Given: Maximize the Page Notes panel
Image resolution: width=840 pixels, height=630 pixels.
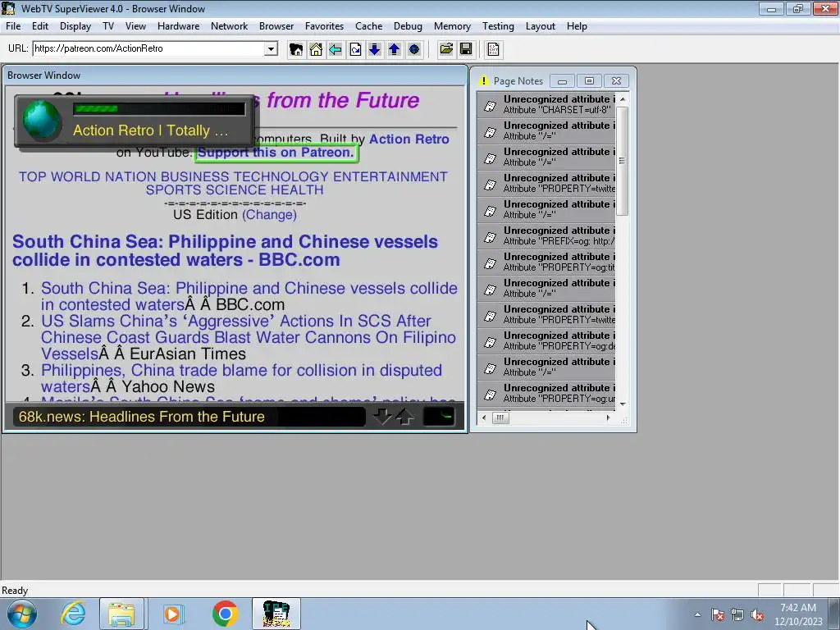Looking at the screenshot, I should tap(589, 81).
